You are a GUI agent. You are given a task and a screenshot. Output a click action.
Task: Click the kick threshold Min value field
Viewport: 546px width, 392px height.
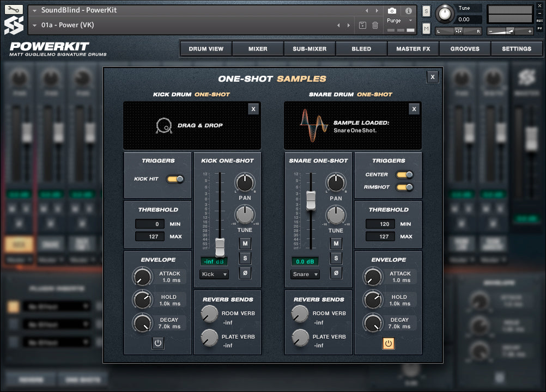(x=150, y=224)
